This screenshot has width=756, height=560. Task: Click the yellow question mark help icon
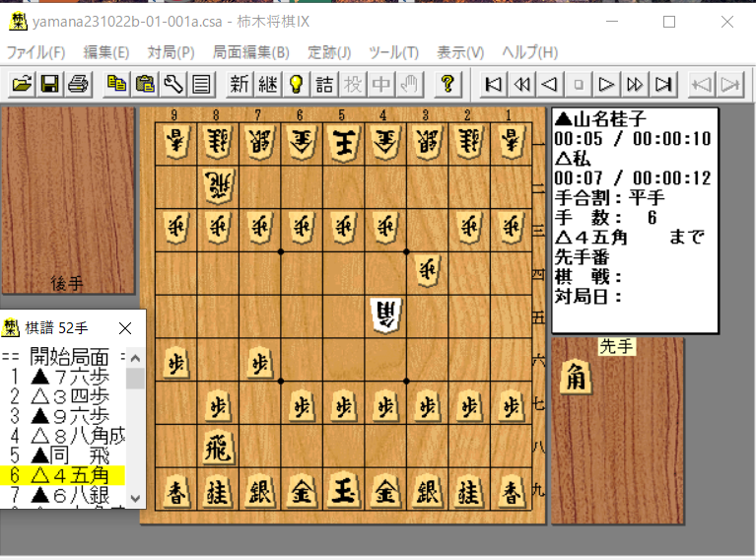pyautogui.click(x=447, y=84)
